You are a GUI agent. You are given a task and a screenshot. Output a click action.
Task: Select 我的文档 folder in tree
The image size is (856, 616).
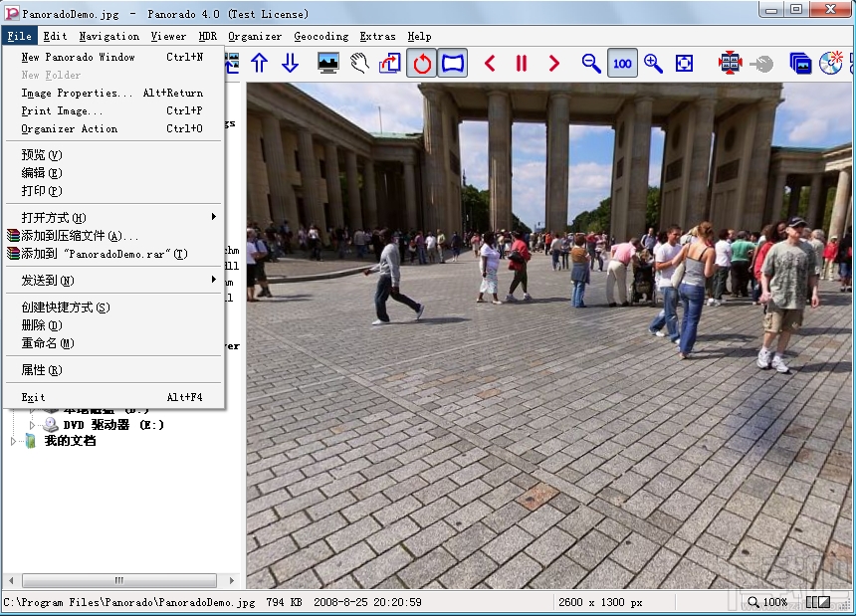(70, 440)
